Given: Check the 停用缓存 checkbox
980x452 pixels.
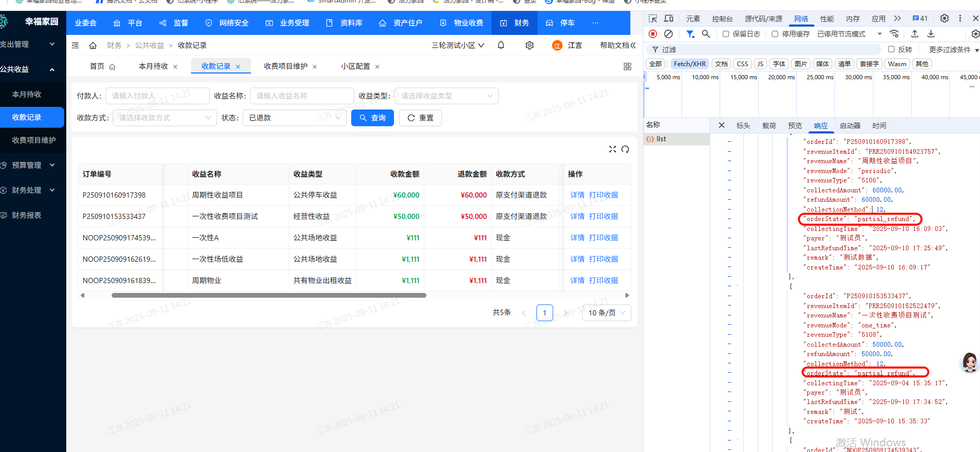Looking at the screenshot, I should (775, 34).
